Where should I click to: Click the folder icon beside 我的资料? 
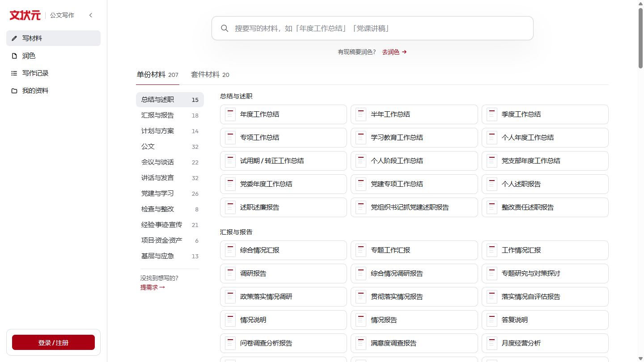coord(14,91)
